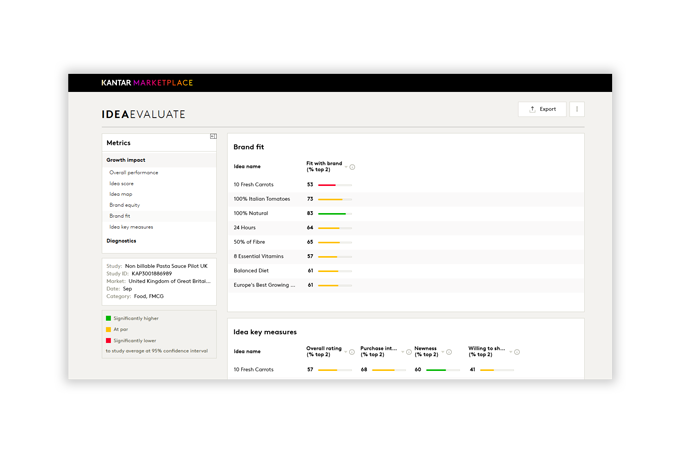Click the green bar for 100% Natural
680x453 pixels.
332,214
